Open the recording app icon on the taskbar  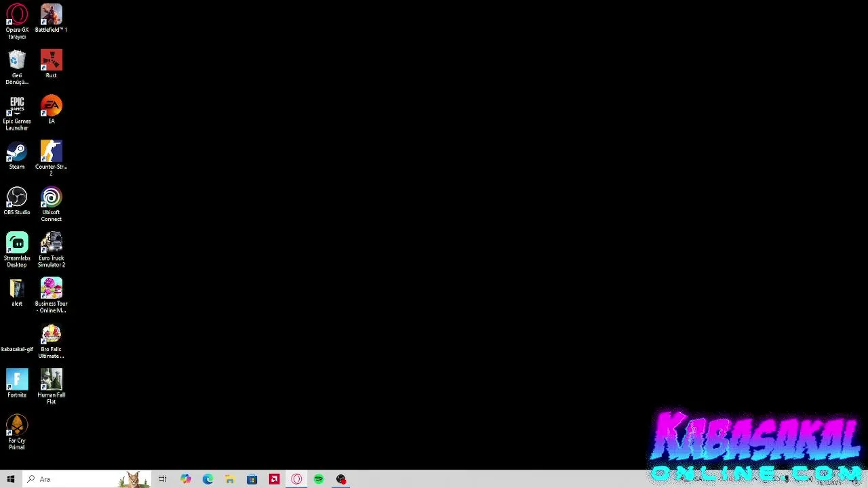coord(341,479)
